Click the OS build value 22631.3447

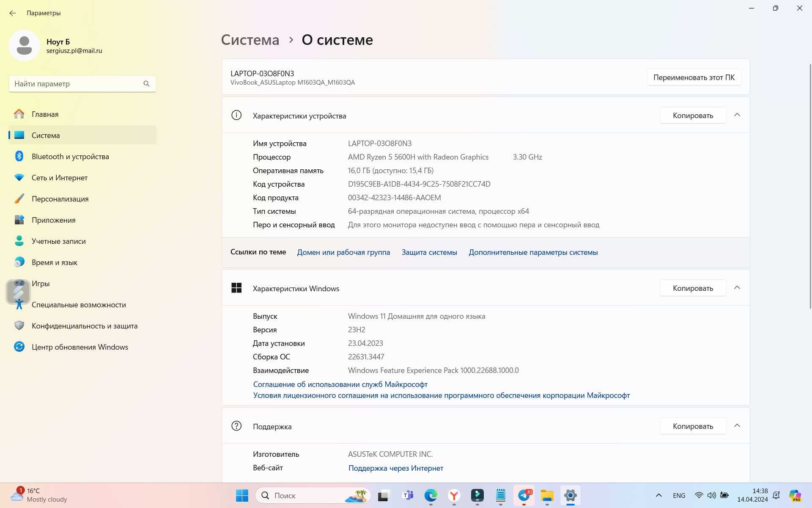coord(366,357)
